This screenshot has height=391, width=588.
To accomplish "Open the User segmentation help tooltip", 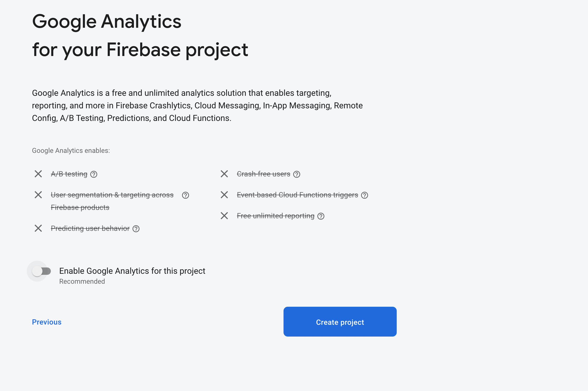I will [186, 195].
